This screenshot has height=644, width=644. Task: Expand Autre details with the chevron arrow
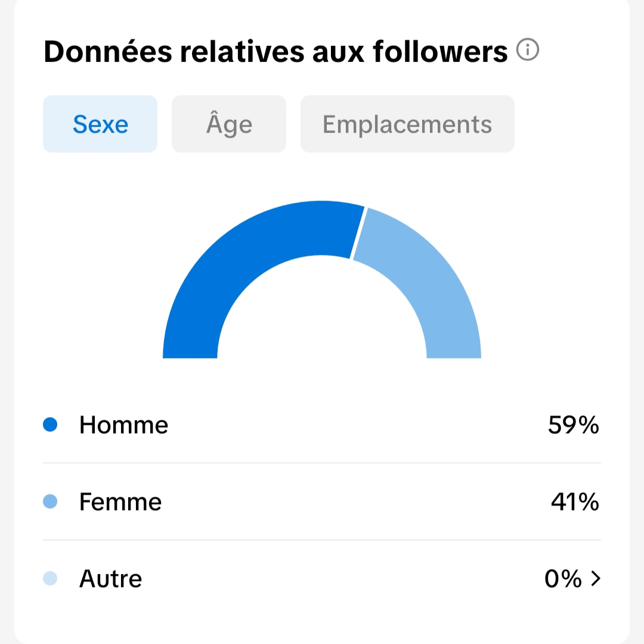coord(595,578)
